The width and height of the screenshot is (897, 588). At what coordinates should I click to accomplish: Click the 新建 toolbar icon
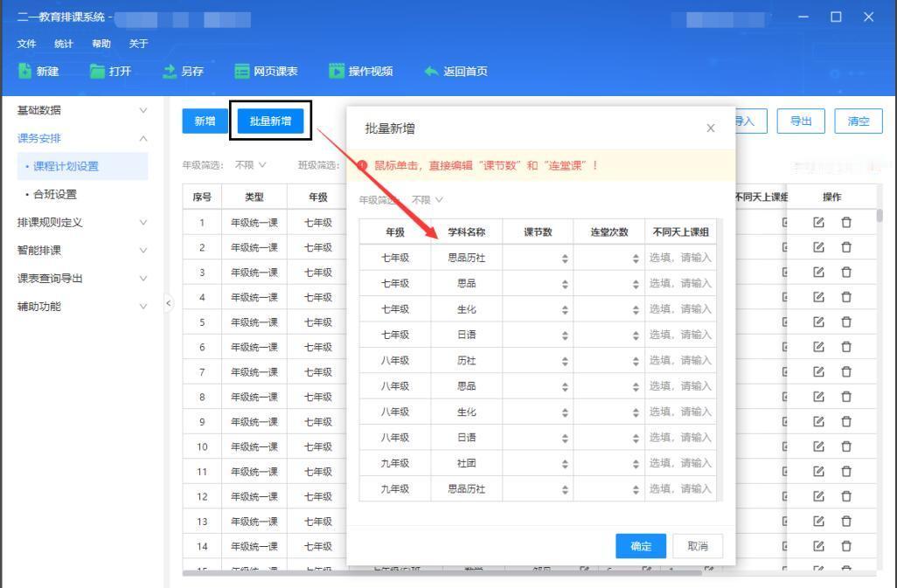point(24,71)
